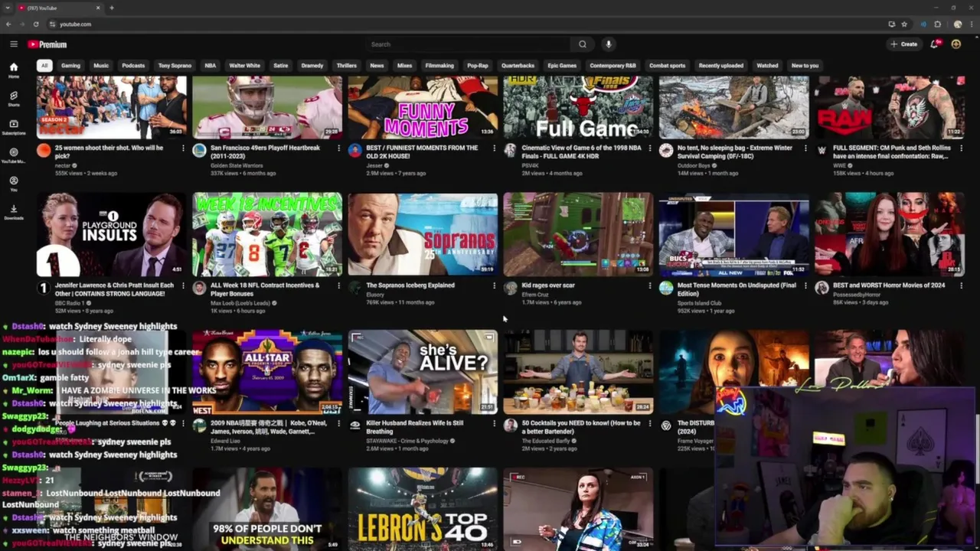Screen dimensions: 980x551
Task: Click into the YouTube search field
Action: [467, 44]
